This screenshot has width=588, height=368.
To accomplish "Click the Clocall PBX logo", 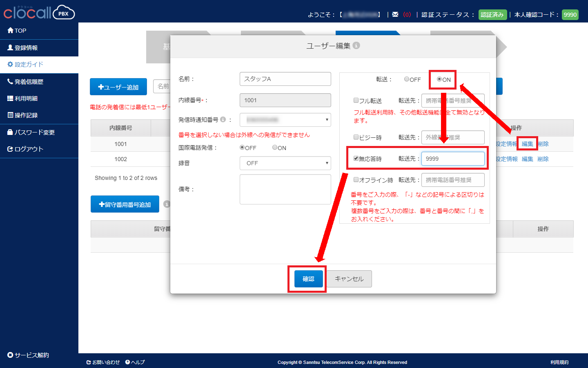I will click(39, 12).
